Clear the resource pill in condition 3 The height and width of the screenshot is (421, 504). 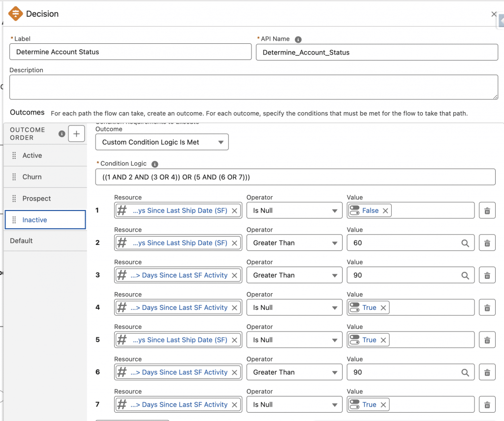click(x=235, y=275)
